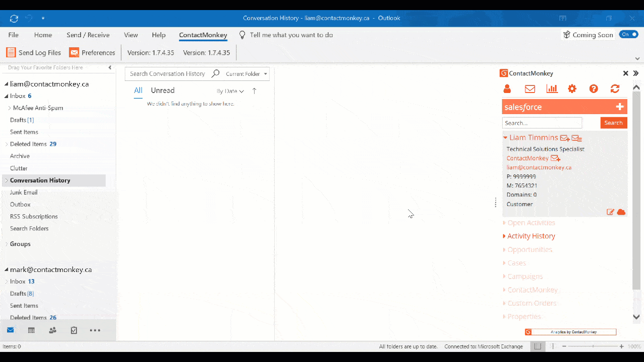This screenshot has height=362, width=644.
Task: Click the reading view icon in status bar
Action: 552,346
